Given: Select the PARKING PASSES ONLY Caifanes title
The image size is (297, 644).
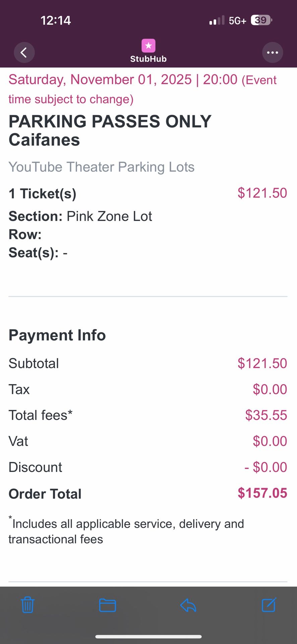Looking at the screenshot, I should point(110,130).
